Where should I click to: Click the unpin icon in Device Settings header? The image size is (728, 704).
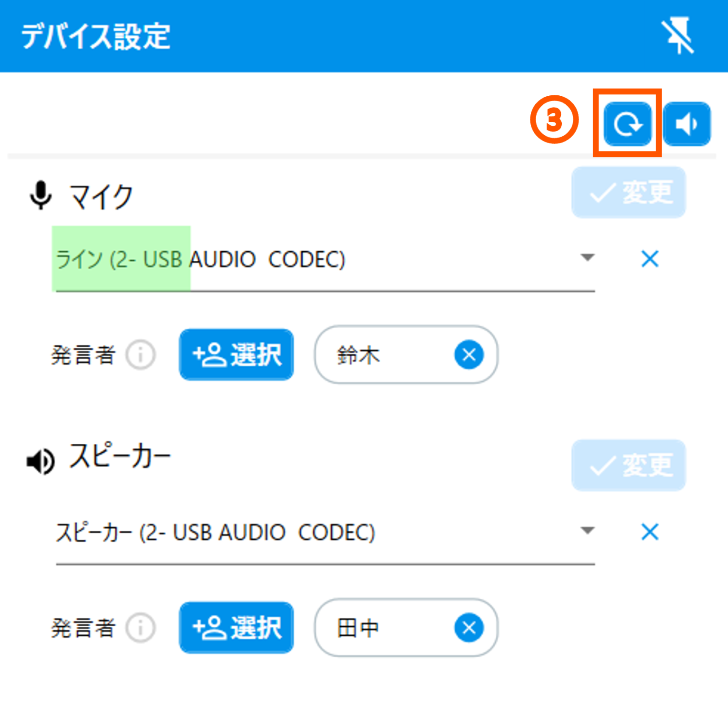tap(678, 36)
